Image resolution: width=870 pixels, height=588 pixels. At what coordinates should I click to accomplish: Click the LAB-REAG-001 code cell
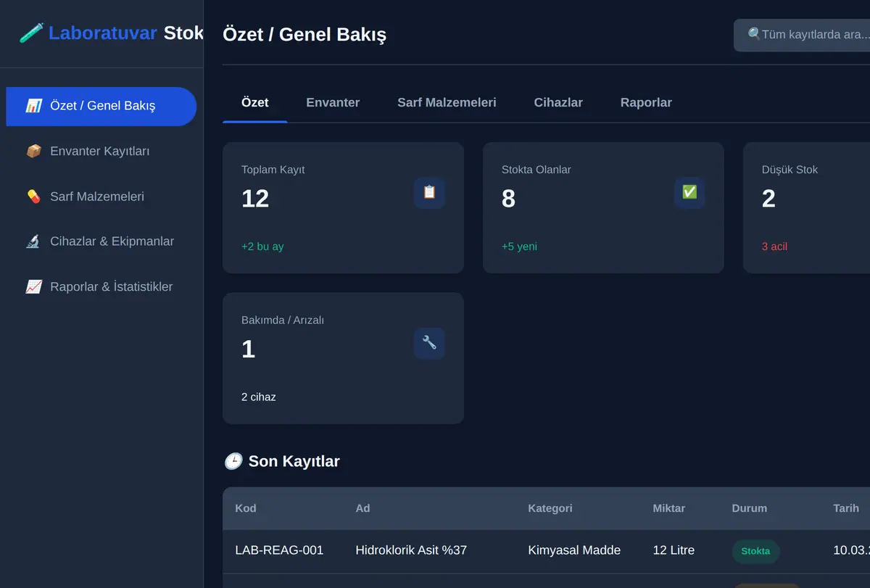click(279, 550)
